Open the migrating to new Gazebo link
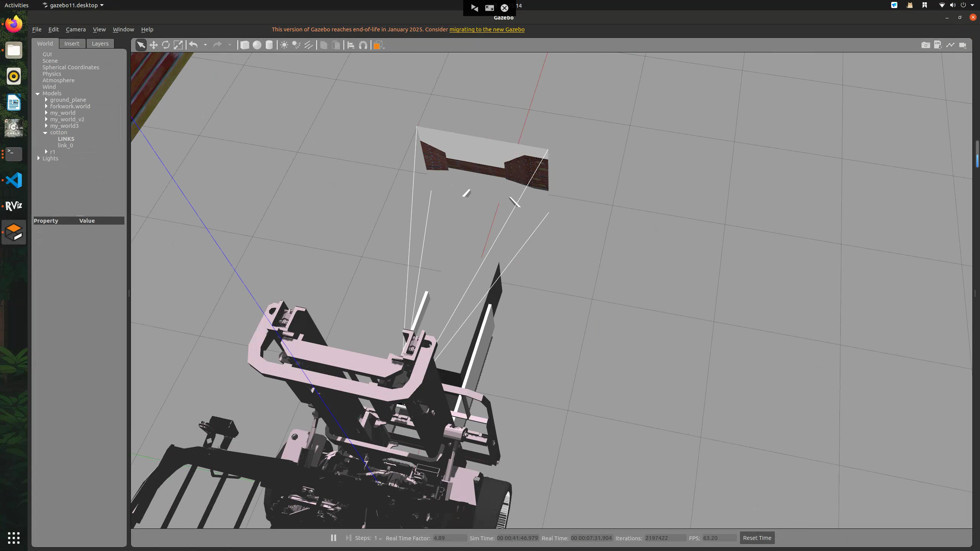980x551 pixels. [x=487, y=29]
